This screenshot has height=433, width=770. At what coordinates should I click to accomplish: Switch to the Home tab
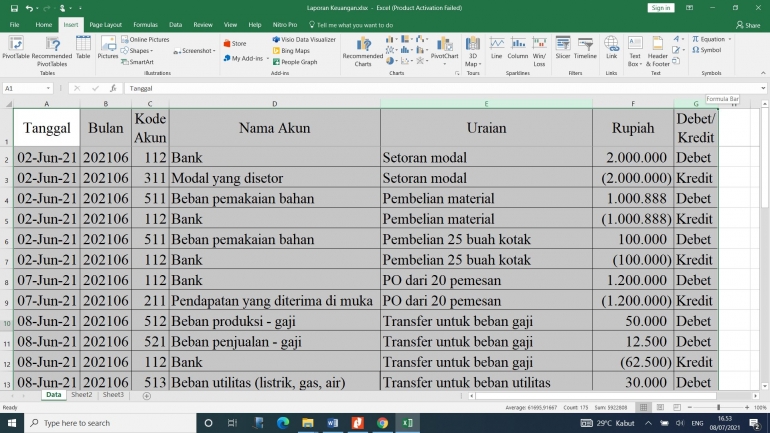coord(44,25)
